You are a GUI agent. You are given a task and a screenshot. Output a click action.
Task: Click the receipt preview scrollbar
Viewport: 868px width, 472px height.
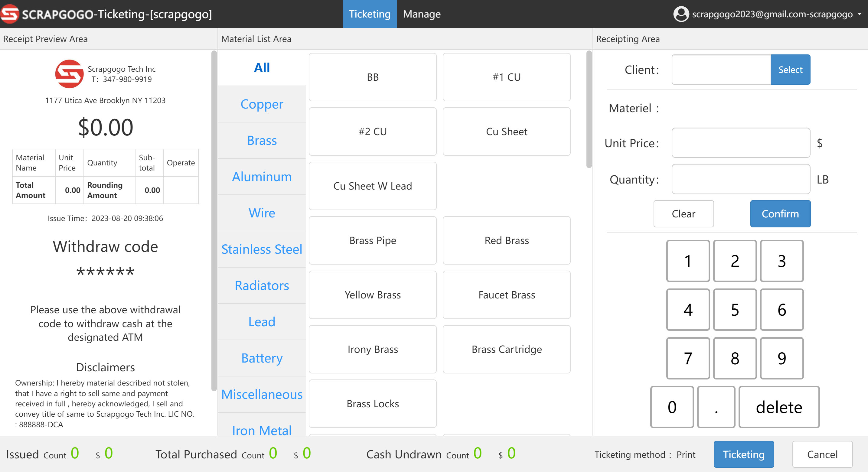click(214, 221)
